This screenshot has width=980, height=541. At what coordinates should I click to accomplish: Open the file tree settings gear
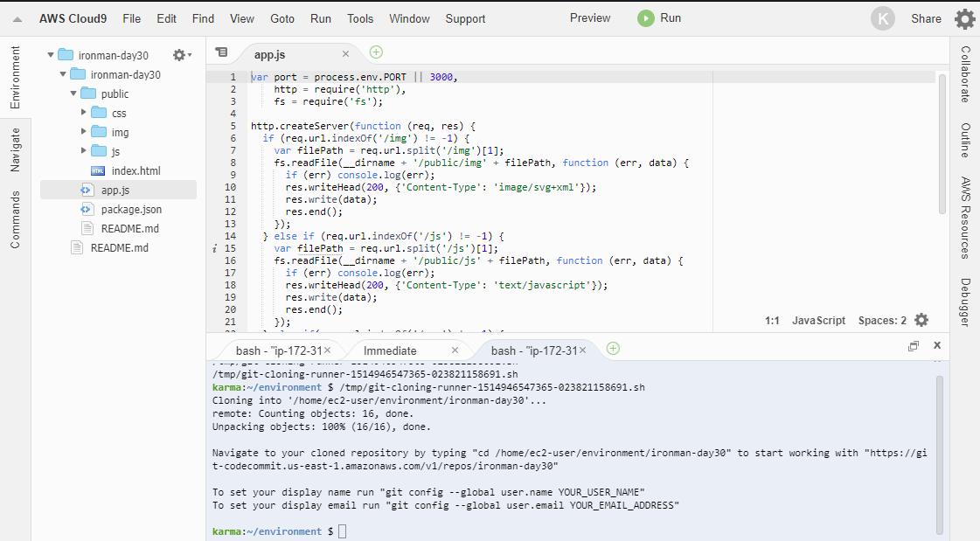point(179,55)
